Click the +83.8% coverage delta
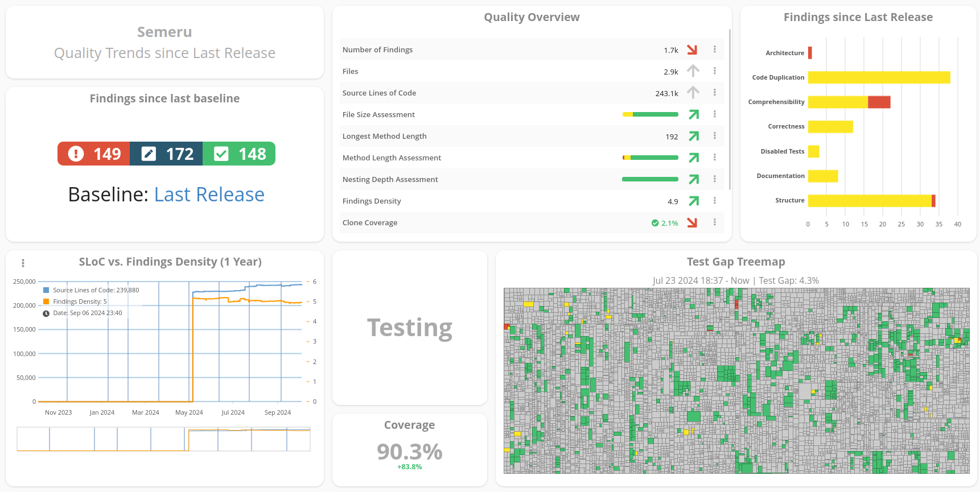 410,467
